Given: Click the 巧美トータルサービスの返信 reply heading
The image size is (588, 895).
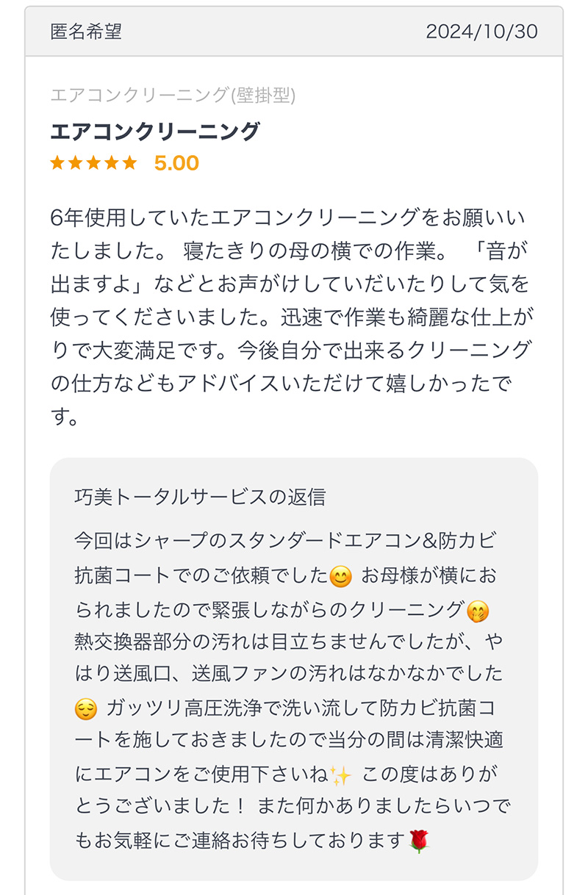Looking at the screenshot, I should point(200,497).
